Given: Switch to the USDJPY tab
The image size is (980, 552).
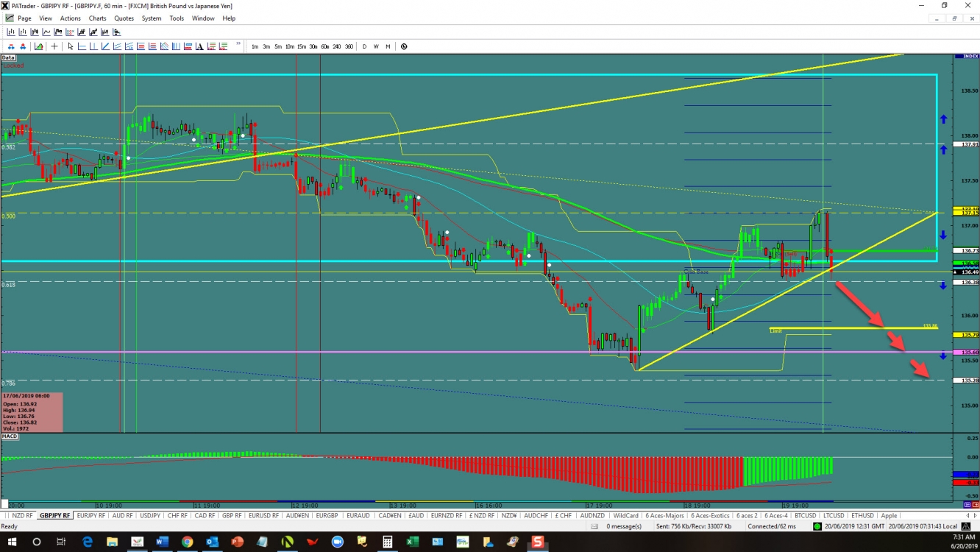Looking at the screenshot, I should pos(150,516).
